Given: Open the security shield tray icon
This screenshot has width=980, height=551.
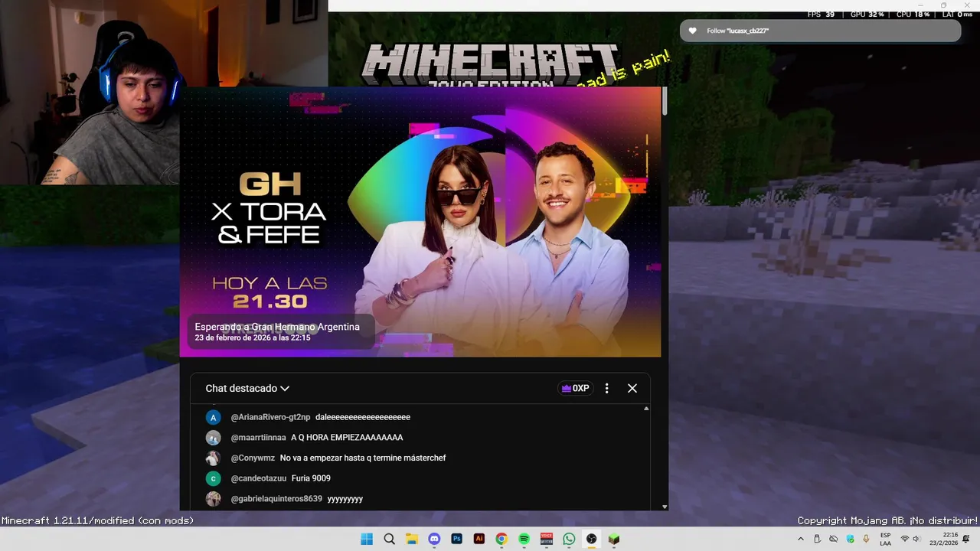Looking at the screenshot, I should tap(850, 539).
